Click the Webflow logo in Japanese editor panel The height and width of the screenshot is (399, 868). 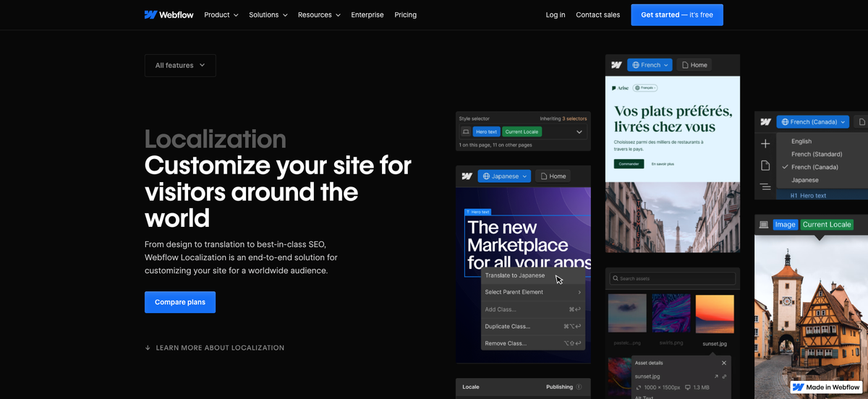467,176
